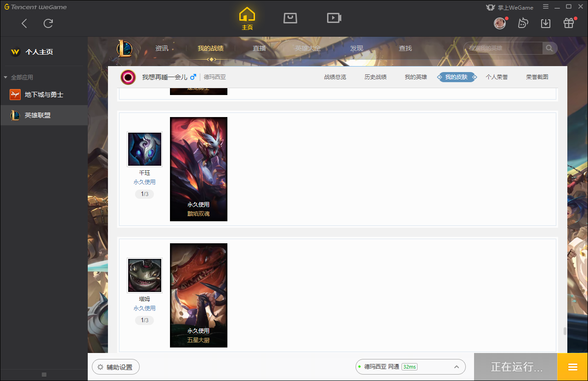Open the messages chat icon

pyautogui.click(x=523, y=23)
